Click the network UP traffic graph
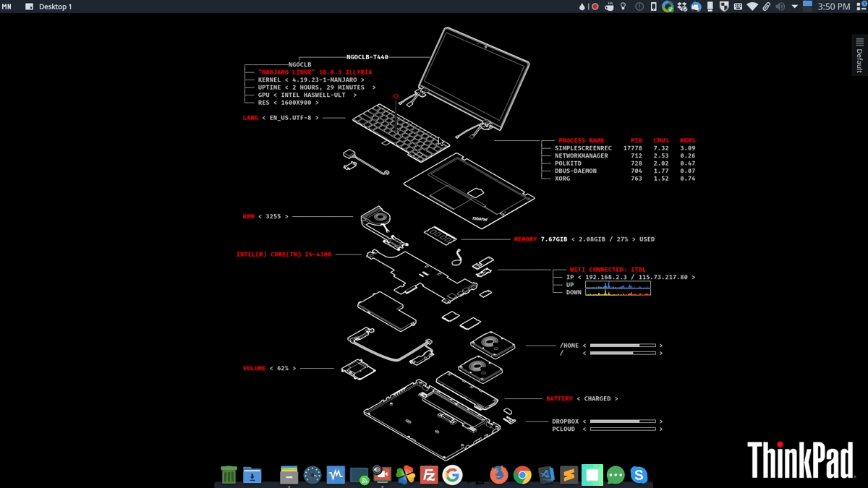The height and width of the screenshot is (488, 868). [618, 285]
